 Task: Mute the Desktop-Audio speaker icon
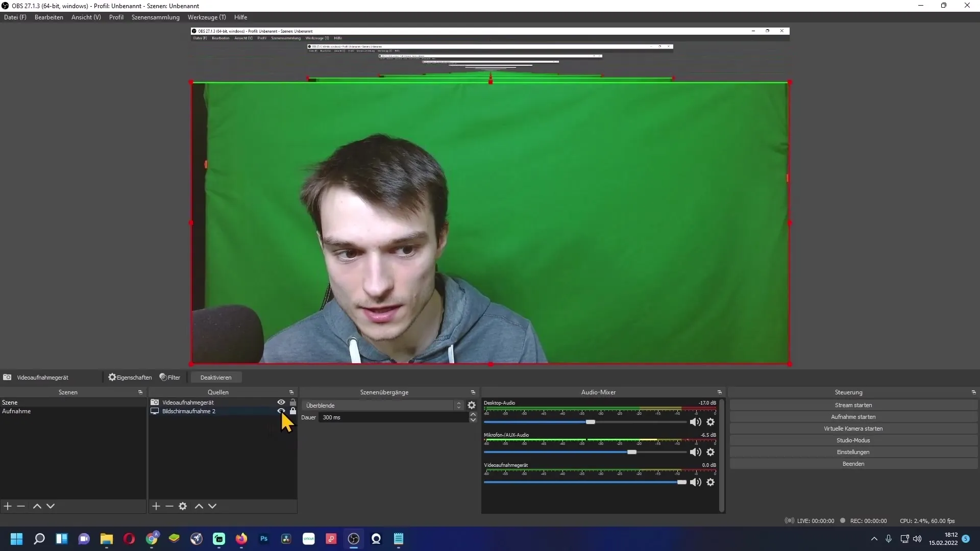click(x=695, y=422)
